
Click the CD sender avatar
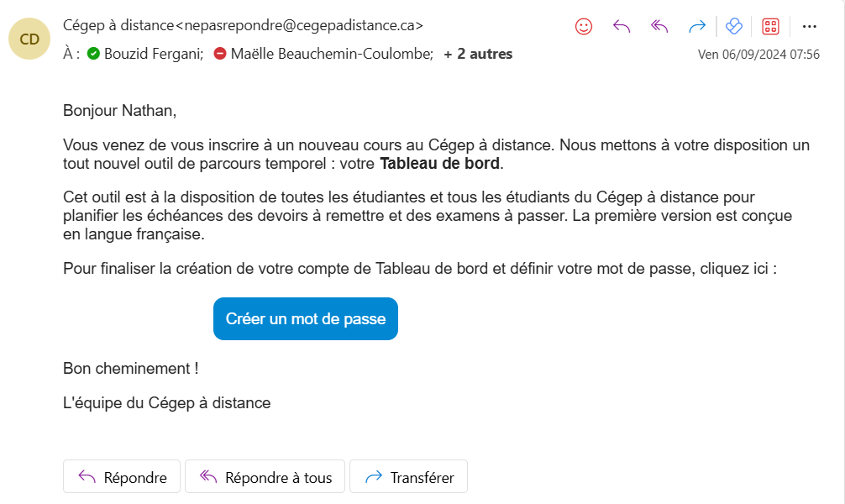click(x=29, y=39)
